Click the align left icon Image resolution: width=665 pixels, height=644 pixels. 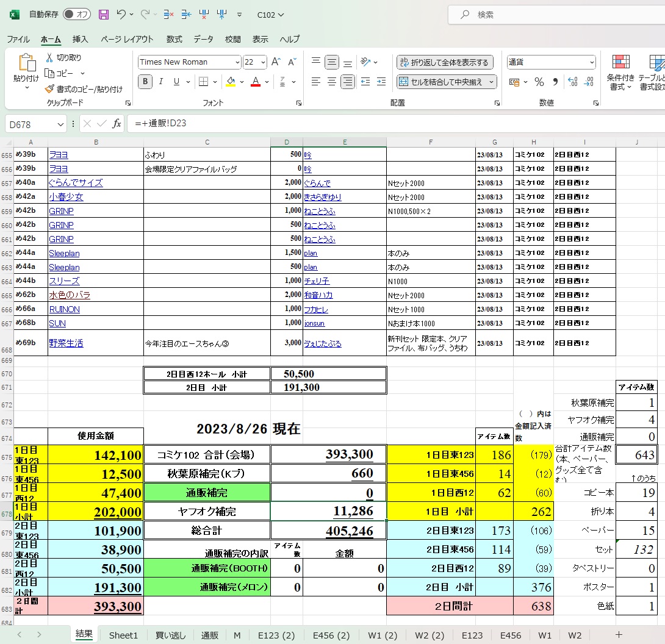[316, 81]
